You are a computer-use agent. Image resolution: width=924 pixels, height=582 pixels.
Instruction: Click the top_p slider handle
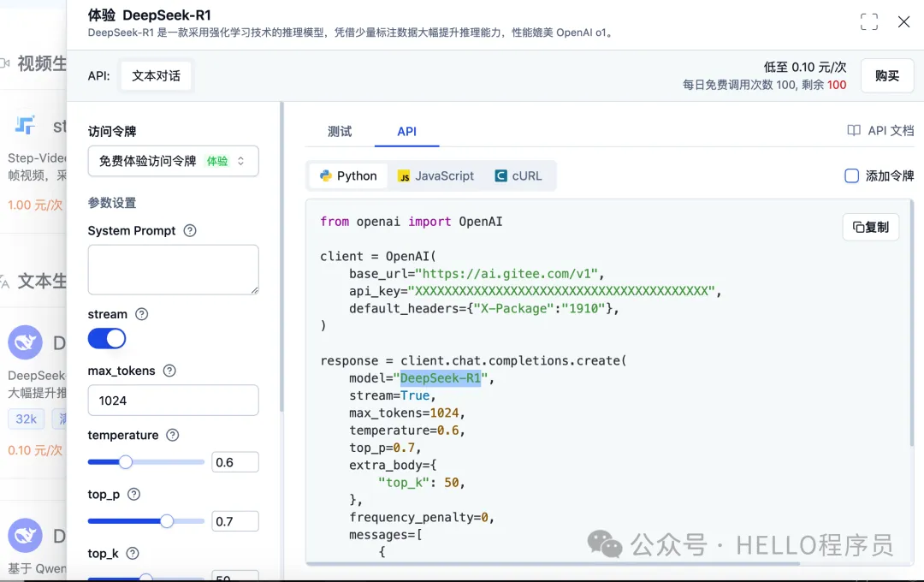[167, 520]
